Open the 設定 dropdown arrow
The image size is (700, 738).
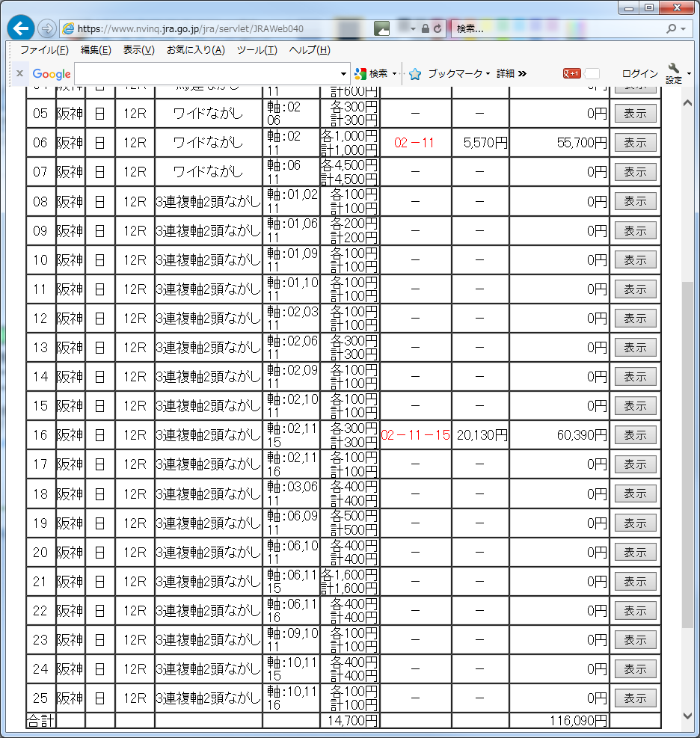tap(689, 73)
